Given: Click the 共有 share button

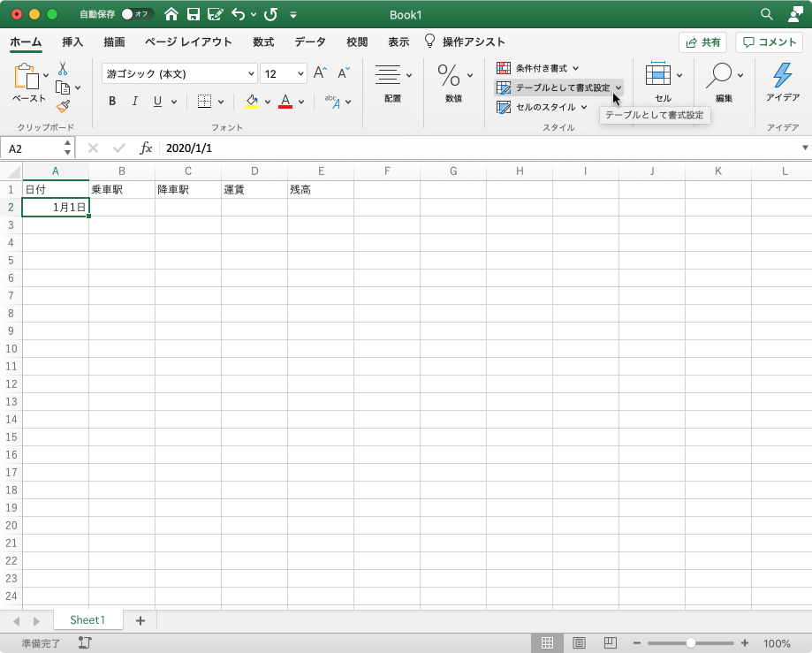Looking at the screenshot, I should (702, 42).
